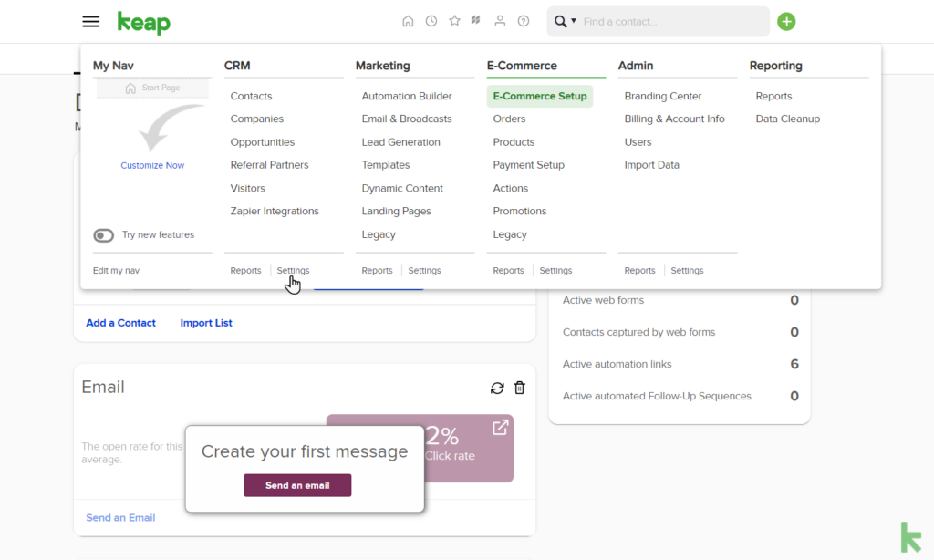
Task: Open Payment Setup
Action: pyautogui.click(x=528, y=165)
